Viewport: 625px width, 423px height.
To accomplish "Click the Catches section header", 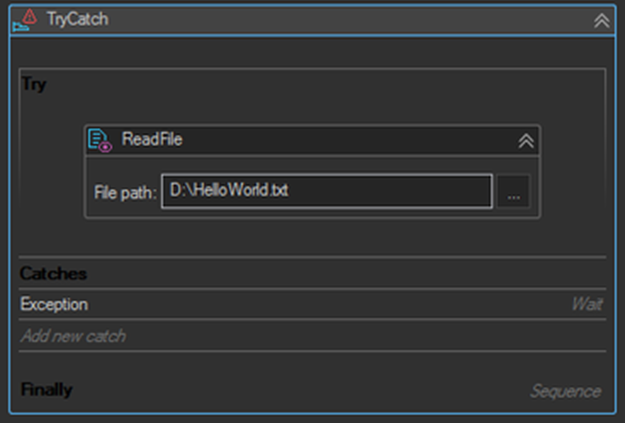I will click(53, 274).
